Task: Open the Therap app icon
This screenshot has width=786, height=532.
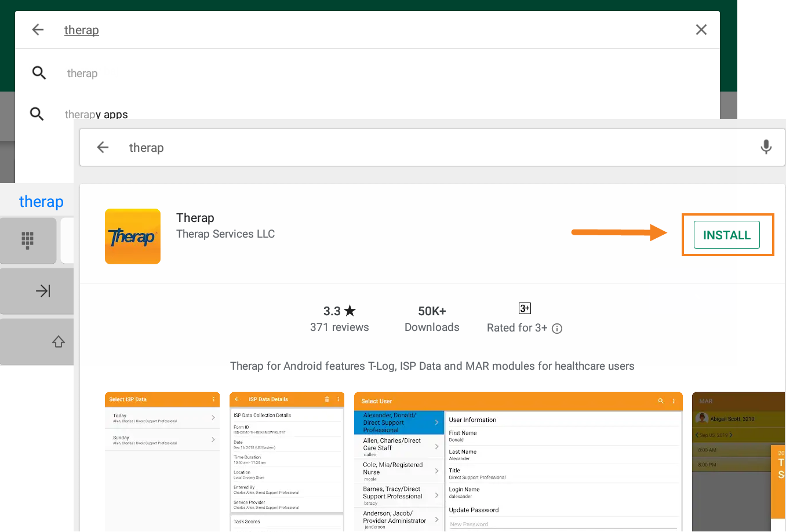Action: (x=133, y=236)
